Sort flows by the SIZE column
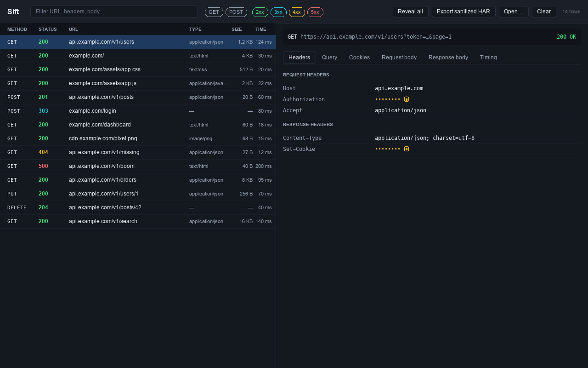This screenshot has width=588, height=368. click(237, 29)
